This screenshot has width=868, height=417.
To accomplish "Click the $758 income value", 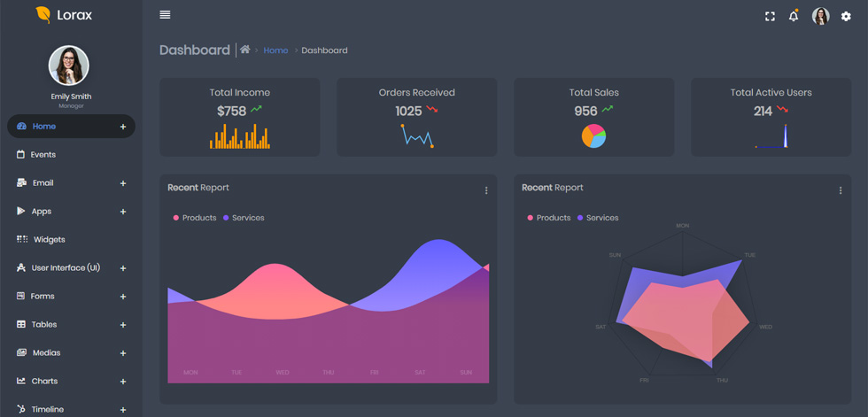I will 231,112.
